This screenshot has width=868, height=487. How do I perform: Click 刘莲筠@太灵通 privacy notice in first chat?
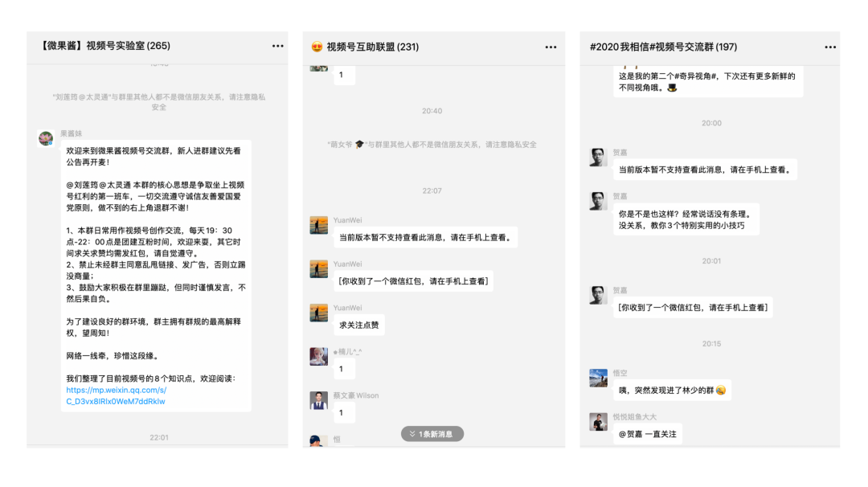coord(159,102)
